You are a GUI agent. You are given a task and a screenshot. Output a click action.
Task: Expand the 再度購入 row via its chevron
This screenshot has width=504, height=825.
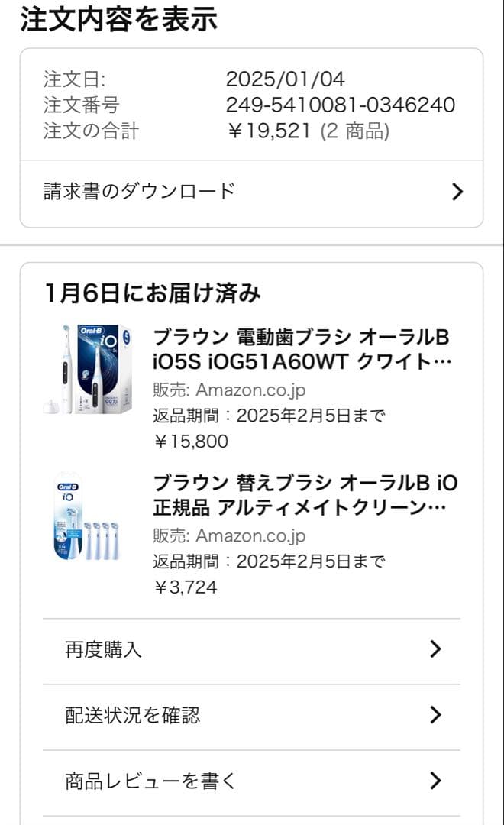click(x=437, y=649)
